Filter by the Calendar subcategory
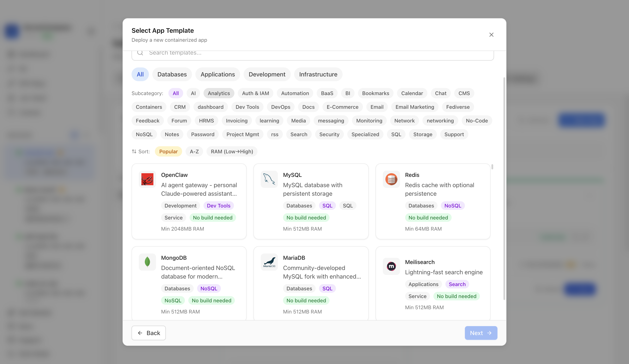Screen dimensions: 629x364 (412, 93)
